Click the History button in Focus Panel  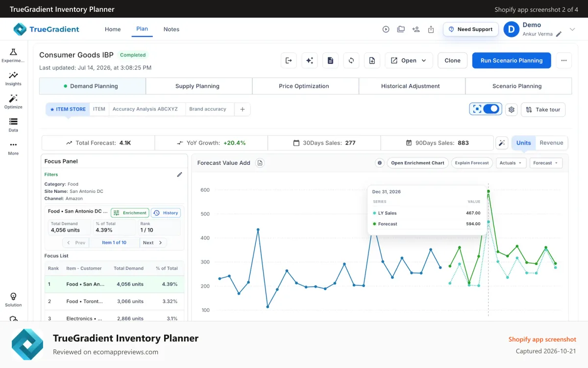coord(166,213)
